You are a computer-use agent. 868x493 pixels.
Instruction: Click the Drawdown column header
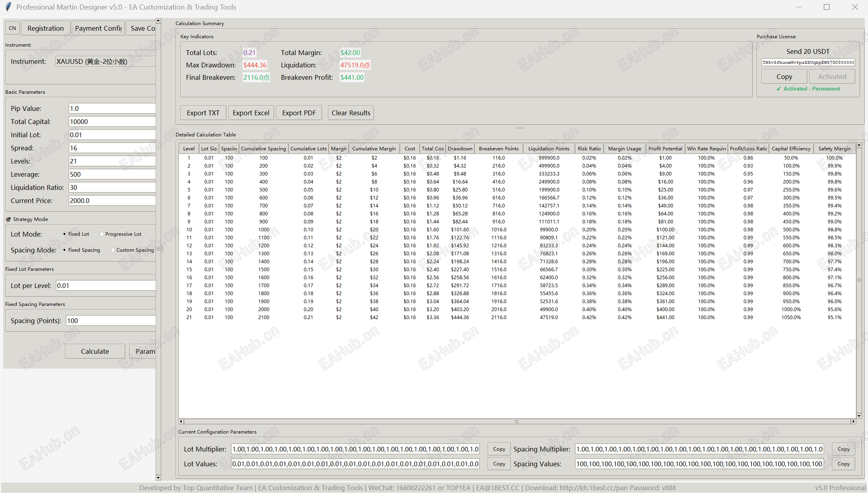460,148
